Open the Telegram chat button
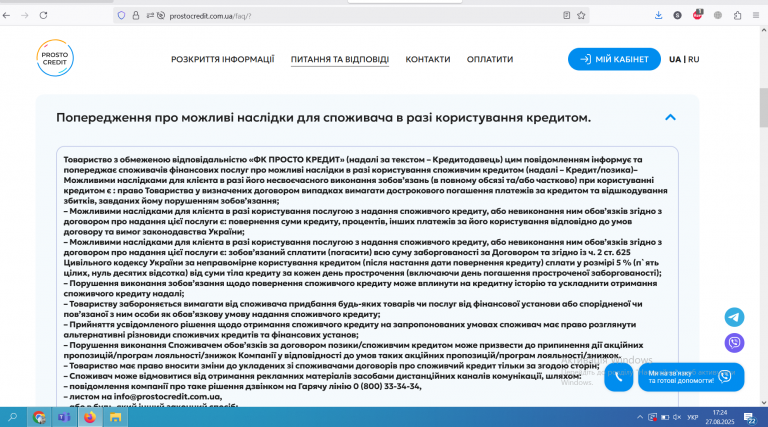Screen dimensions: 768x427 pos(734,317)
